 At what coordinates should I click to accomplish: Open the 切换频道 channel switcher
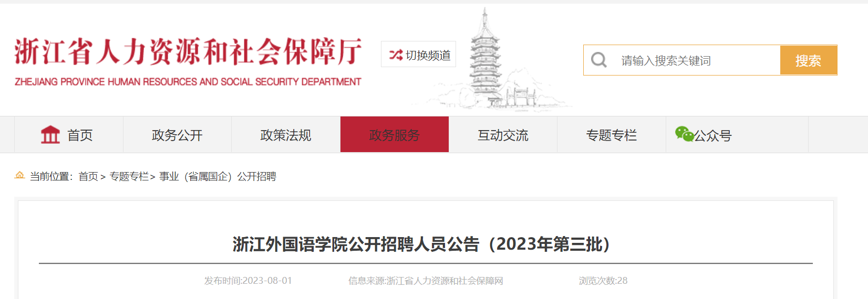coord(418,55)
